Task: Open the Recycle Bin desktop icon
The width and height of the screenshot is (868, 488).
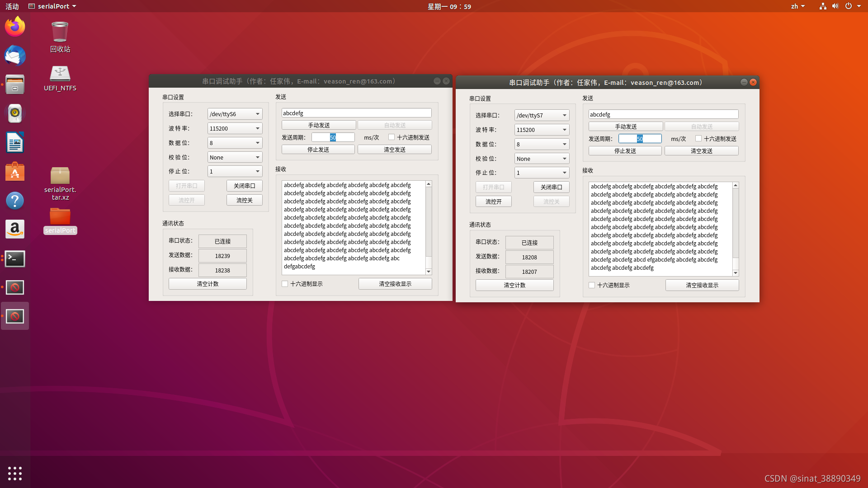Action: [x=60, y=33]
